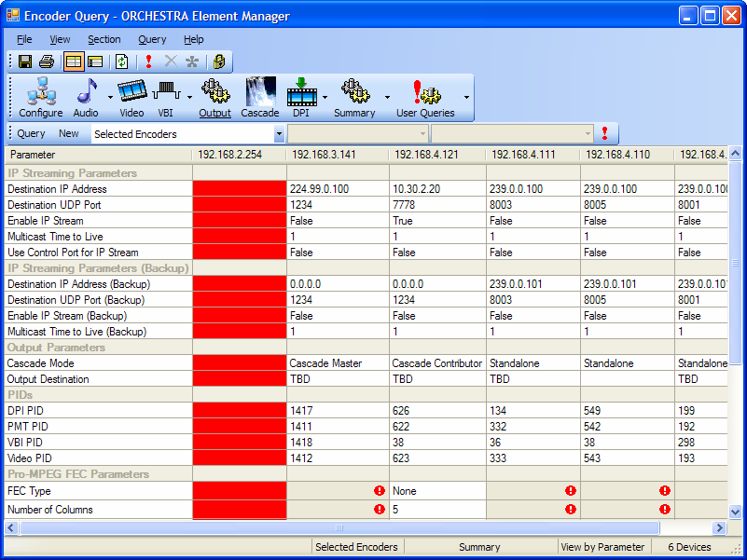Open the Query menu
The width and height of the screenshot is (747, 560).
coord(151,39)
